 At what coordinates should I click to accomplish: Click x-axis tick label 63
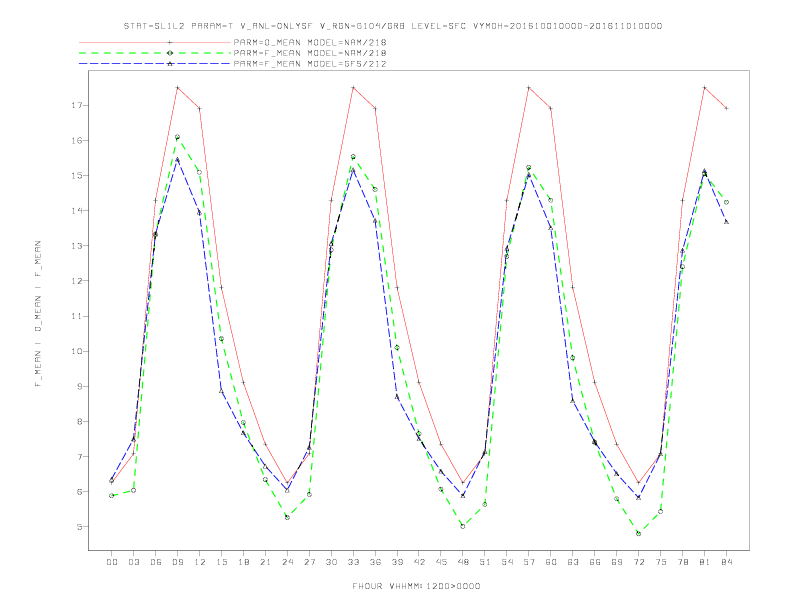tap(573, 562)
